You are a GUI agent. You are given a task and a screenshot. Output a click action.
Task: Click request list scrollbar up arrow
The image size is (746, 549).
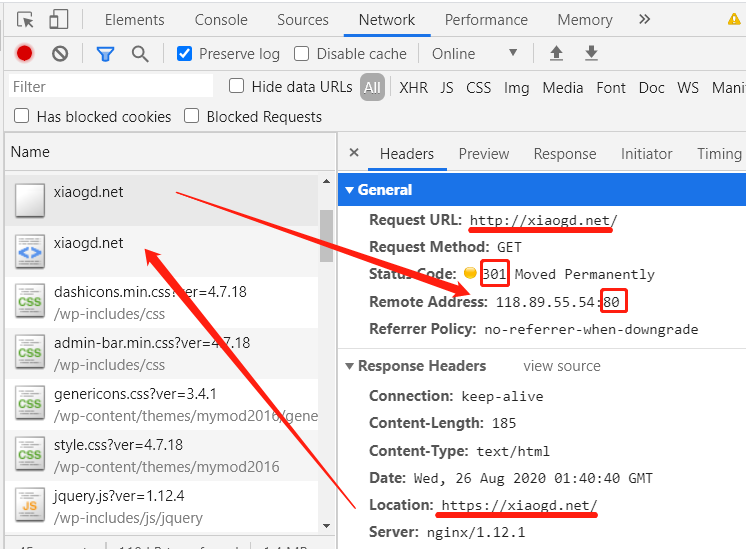(326, 181)
